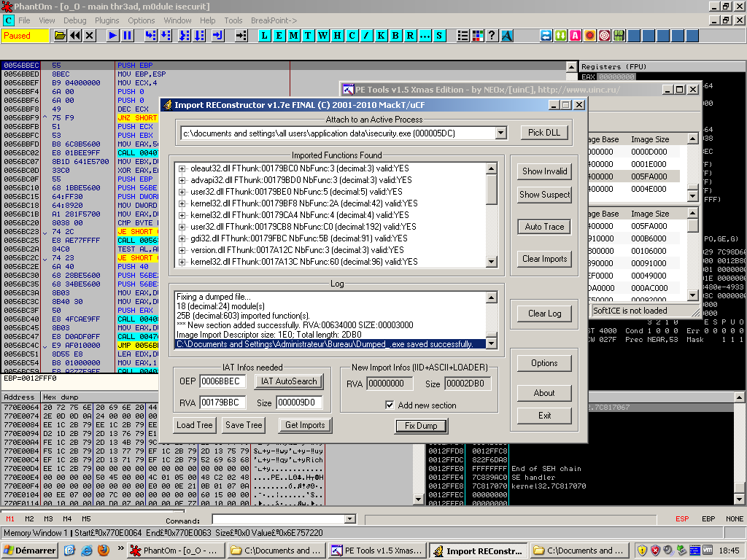747x560 pixels.
Task: Open the Options menu in menu bar
Action: (141, 20)
